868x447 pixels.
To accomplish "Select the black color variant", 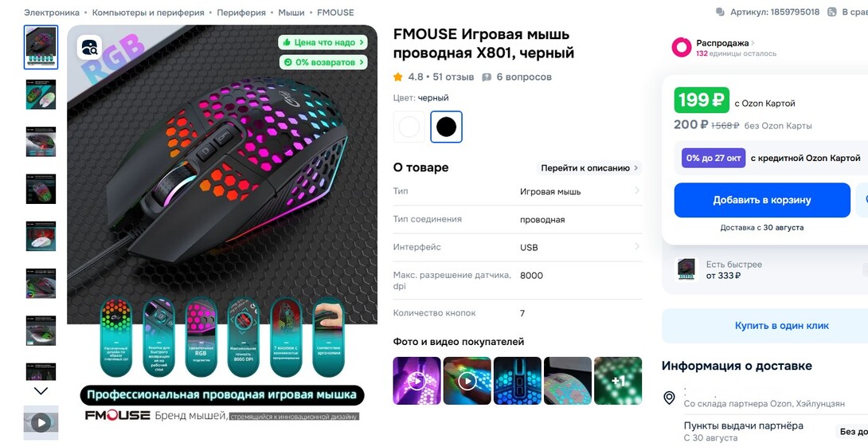I will coord(446,127).
